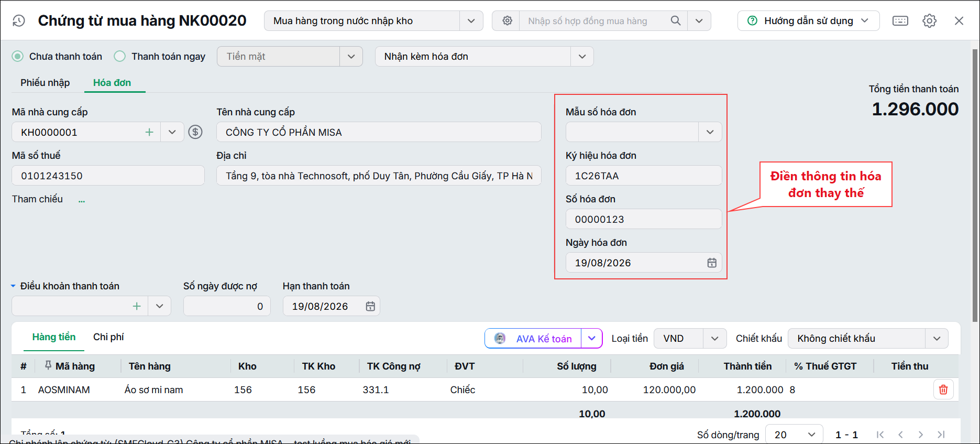Click the help question mark icon
This screenshot has height=444, width=980.
[x=752, y=21]
